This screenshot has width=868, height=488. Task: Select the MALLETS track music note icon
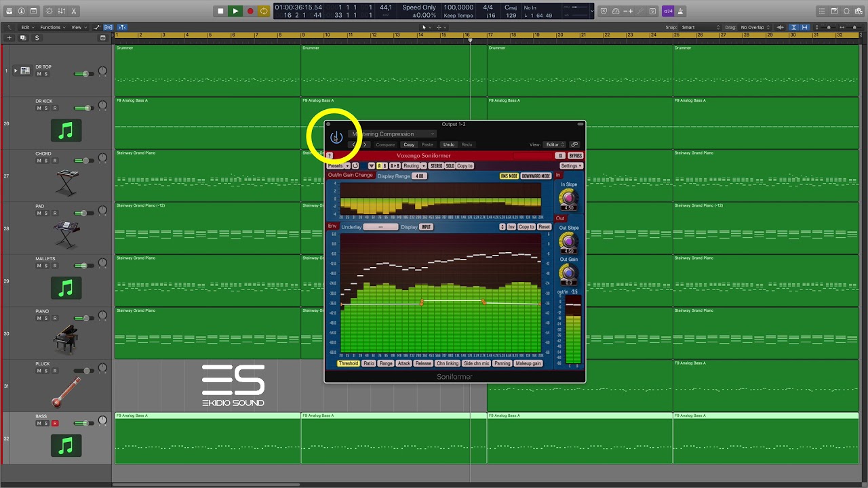click(x=66, y=288)
